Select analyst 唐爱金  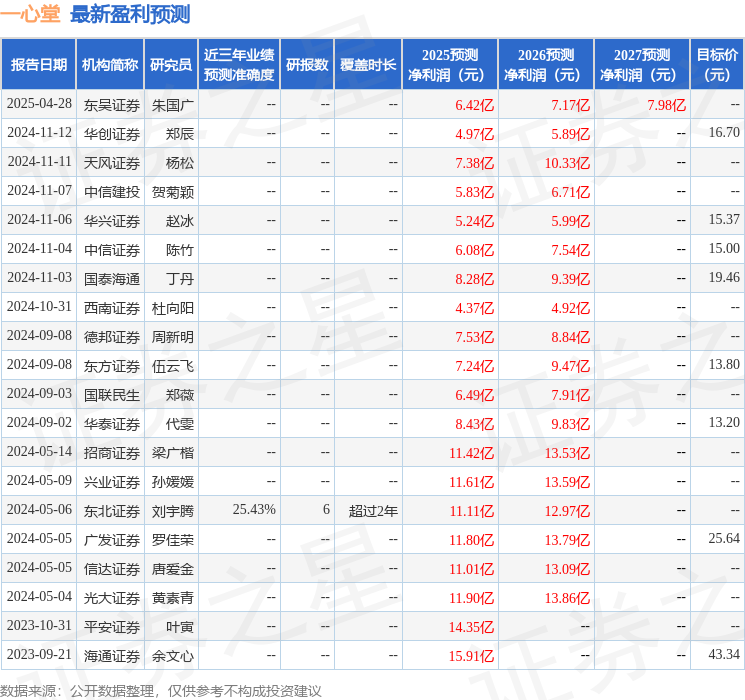point(172,569)
